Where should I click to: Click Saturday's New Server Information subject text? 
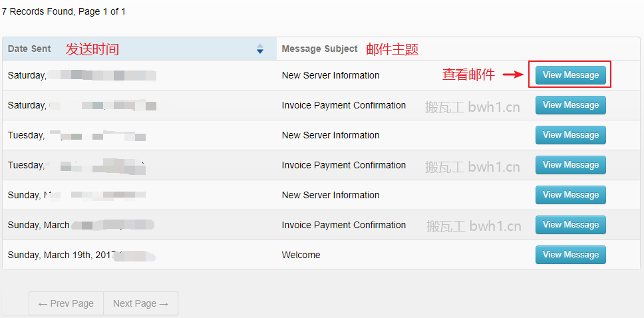pyautogui.click(x=330, y=75)
